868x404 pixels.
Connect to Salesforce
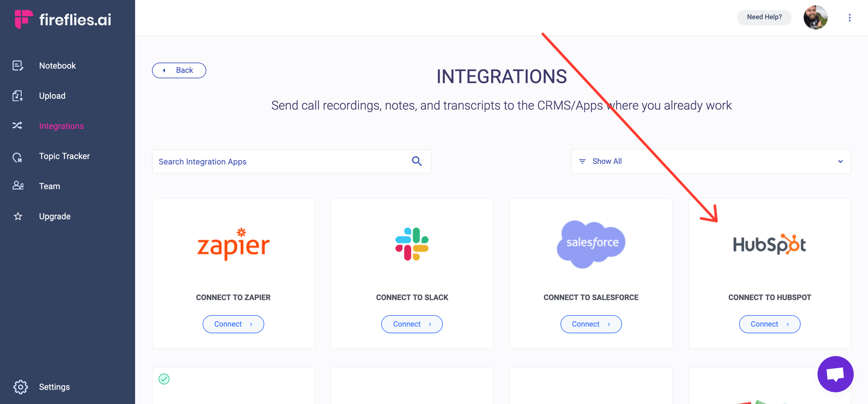591,324
